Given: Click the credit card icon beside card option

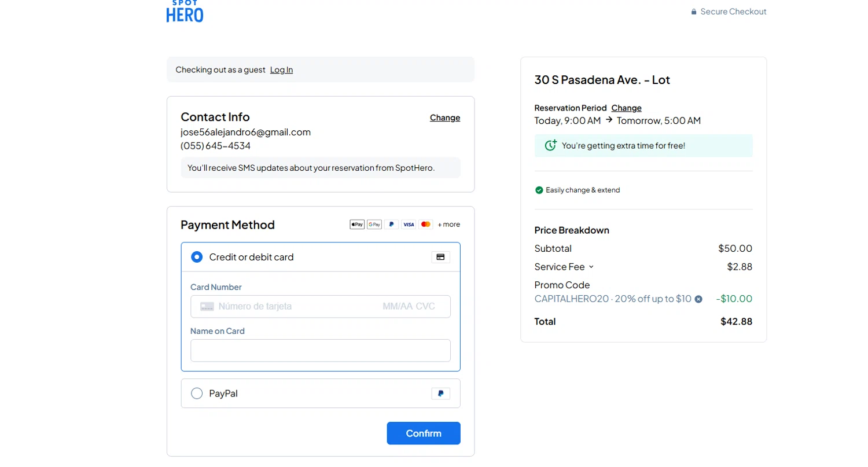Looking at the screenshot, I should pyautogui.click(x=440, y=257).
